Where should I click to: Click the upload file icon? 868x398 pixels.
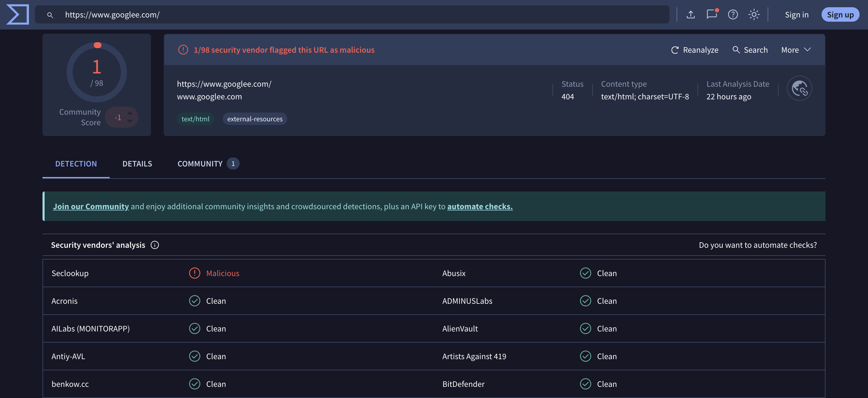tap(690, 14)
